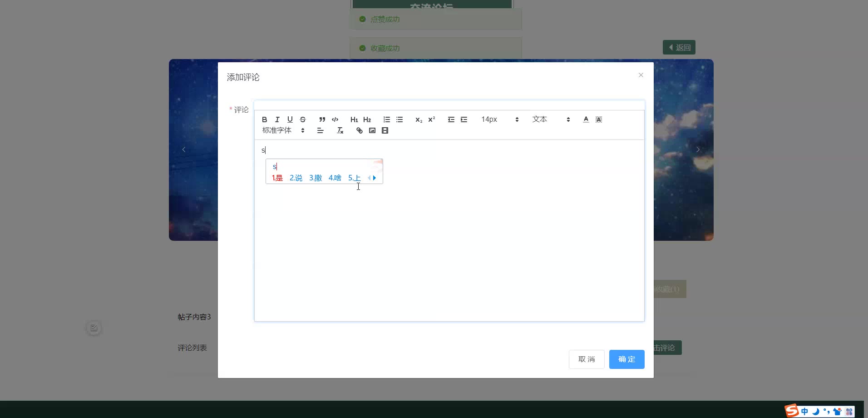Open the 文本 heading style dropdown
Viewport: 868px width, 418px height.
point(551,119)
